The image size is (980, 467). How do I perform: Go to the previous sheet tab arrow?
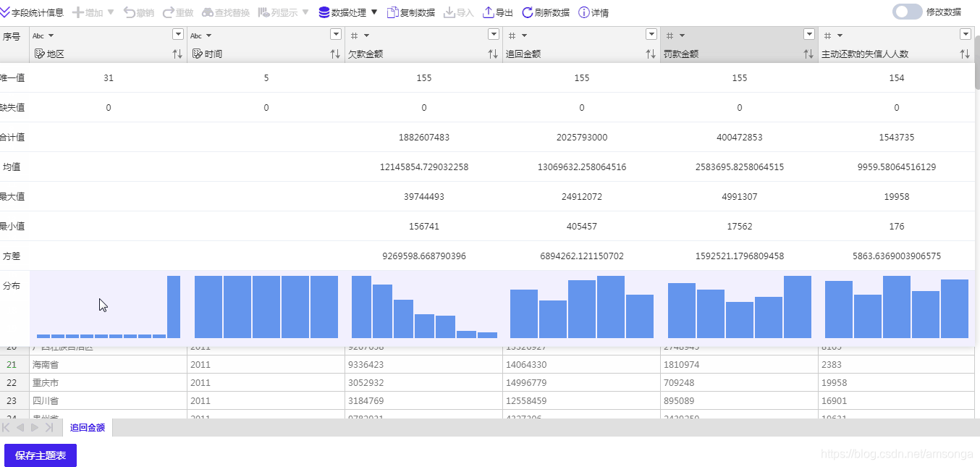click(20, 428)
